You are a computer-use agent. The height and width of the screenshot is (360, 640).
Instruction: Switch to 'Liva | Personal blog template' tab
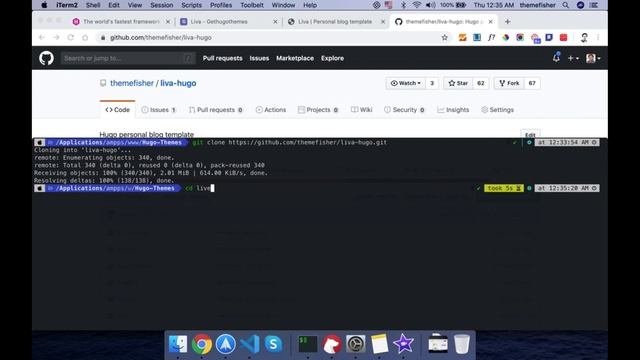[336, 22]
